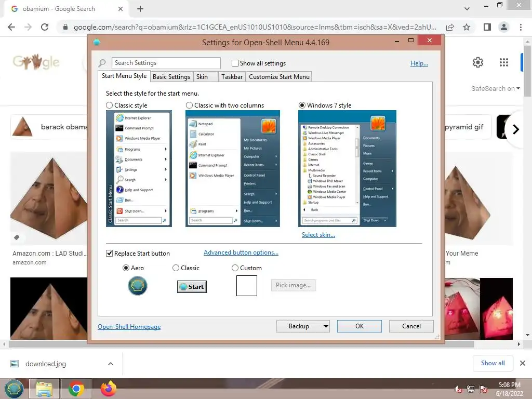This screenshot has height=399, width=532.
Task: Click the muted volume tray icon
Action: [x=458, y=389]
